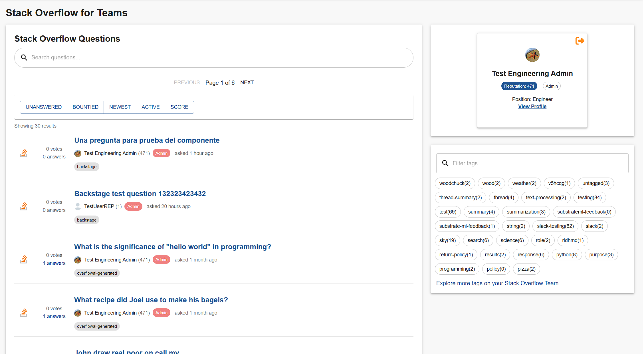
Task: Click the magnifier icon in the questions search bar
Action: 24,58
